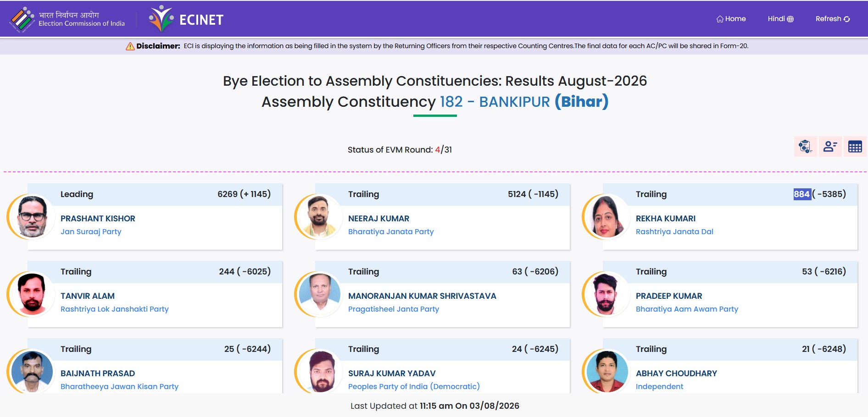Screen dimensions: 868x417
Task: Click the ECINET logo
Action: 186,19
